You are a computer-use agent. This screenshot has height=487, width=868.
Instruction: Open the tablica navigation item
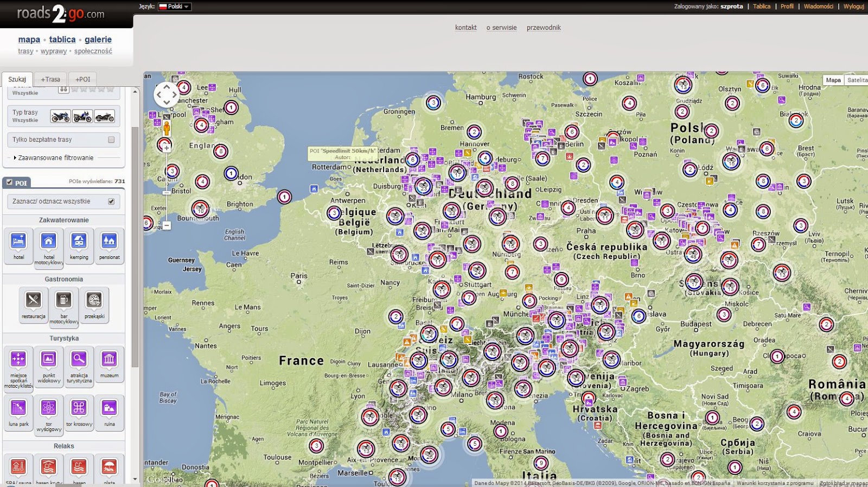62,39
